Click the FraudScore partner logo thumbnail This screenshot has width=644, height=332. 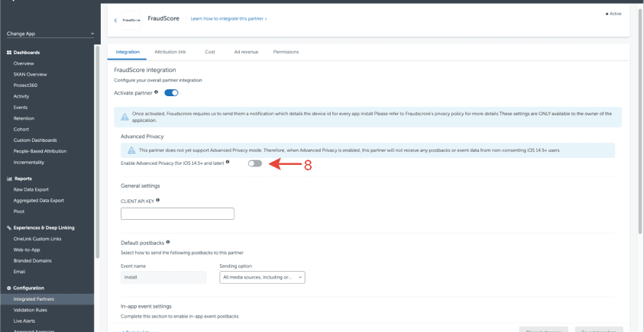click(131, 20)
